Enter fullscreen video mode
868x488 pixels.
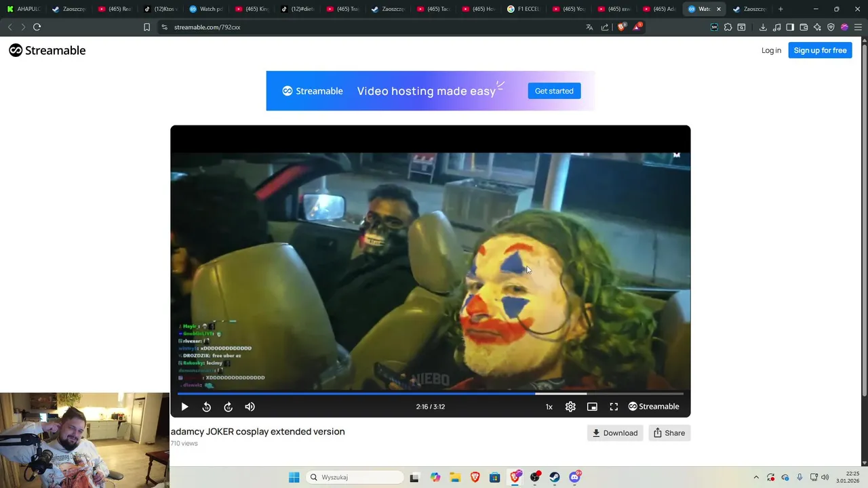(614, 407)
